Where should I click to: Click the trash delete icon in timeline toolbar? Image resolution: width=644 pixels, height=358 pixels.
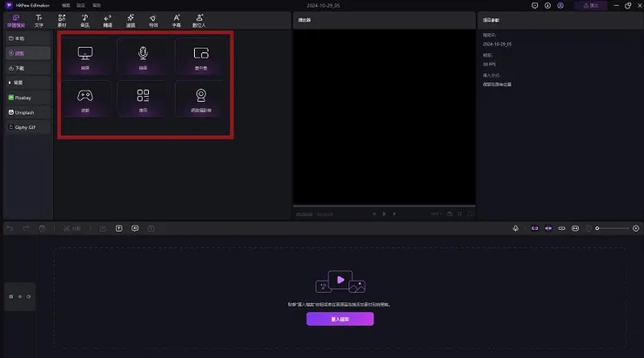[x=42, y=228]
